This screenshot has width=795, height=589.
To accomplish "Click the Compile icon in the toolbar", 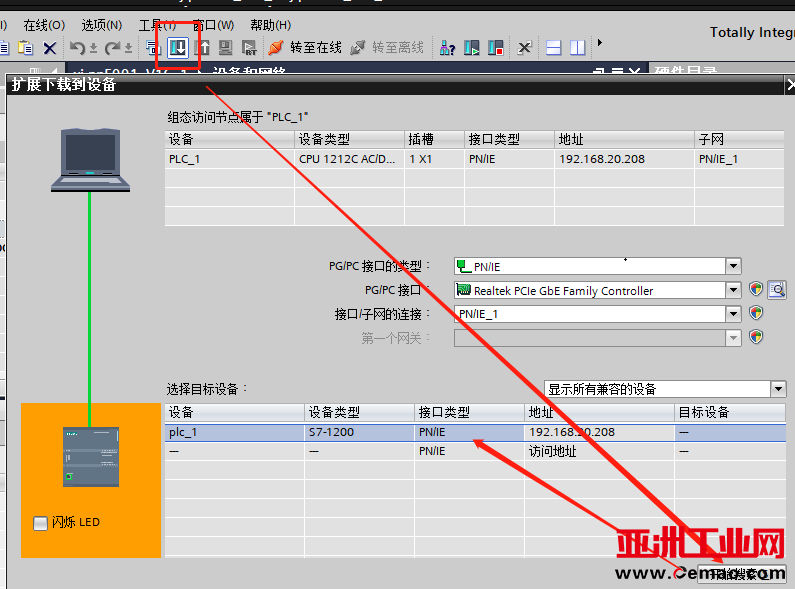I will tap(153, 48).
